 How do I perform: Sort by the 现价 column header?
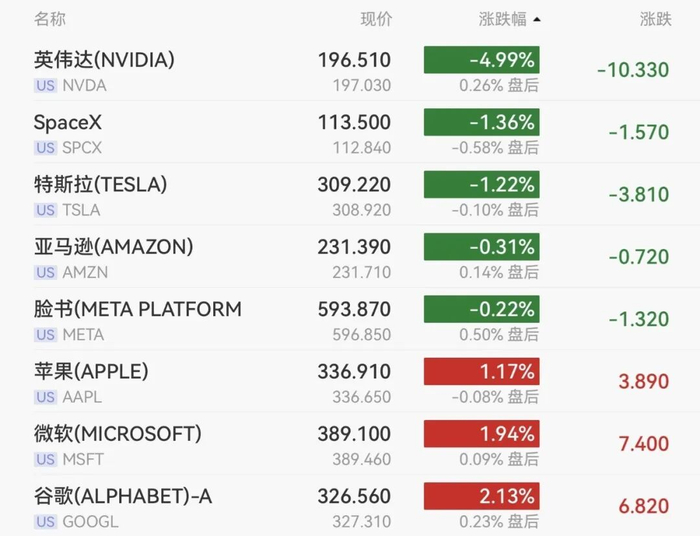tap(376, 19)
